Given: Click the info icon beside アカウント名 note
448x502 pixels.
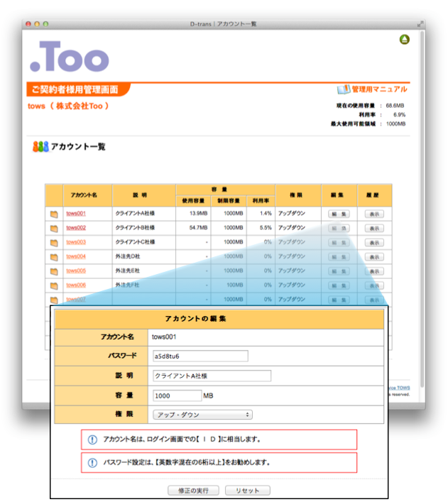Looking at the screenshot, I should tap(92, 440).
